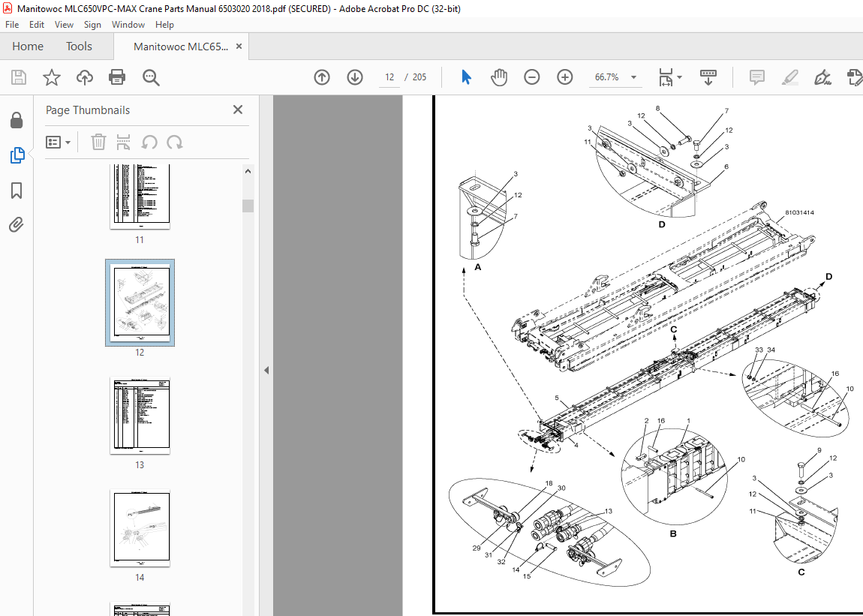Click the insert page break thumbnails icon
This screenshot has width=863, height=616.
tap(123, 142)
